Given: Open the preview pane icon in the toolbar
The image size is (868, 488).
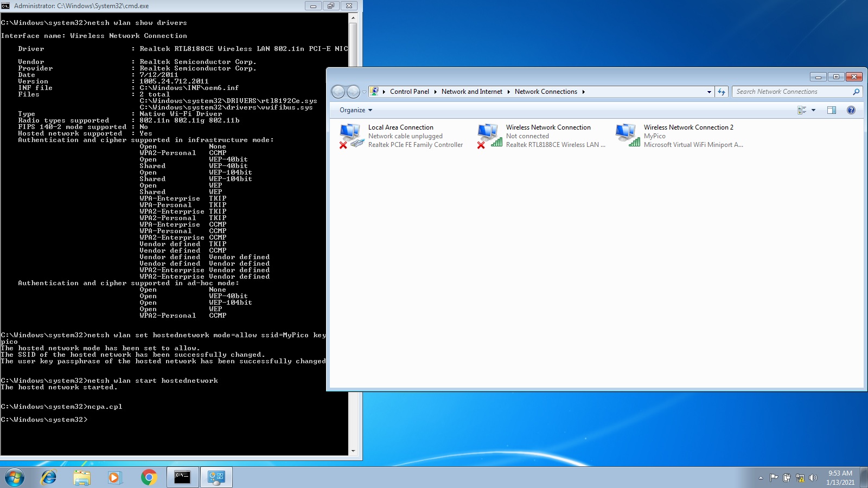Looking at the screenshot, I should (832, 110).
